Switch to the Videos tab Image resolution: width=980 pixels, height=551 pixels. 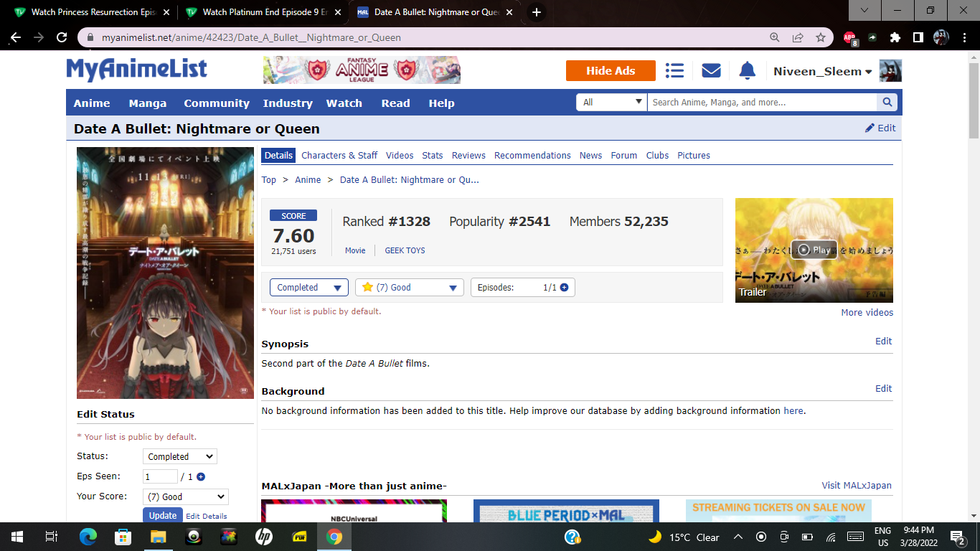pyautogui.click(x=400, y=155)
